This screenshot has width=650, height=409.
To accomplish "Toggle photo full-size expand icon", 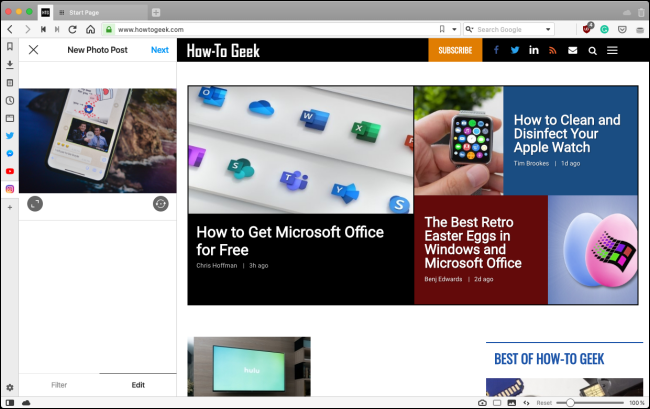I will [x=35, y=203].
